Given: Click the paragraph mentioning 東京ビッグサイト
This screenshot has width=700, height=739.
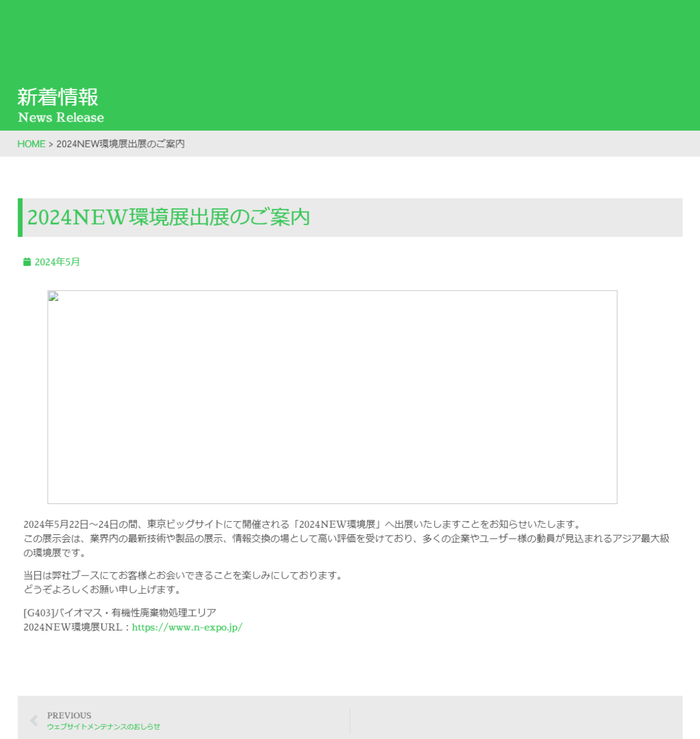Looking at the screenshot, I should (x=302, y=524).
